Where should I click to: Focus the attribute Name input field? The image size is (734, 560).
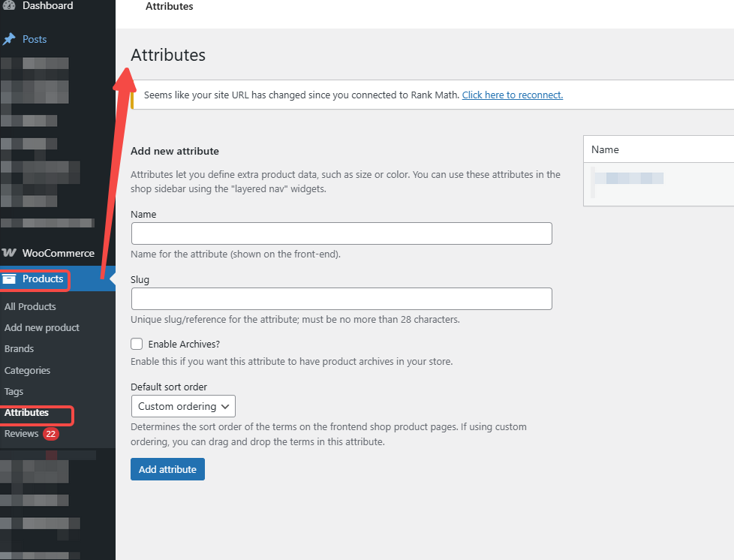[x=341, y=233]
